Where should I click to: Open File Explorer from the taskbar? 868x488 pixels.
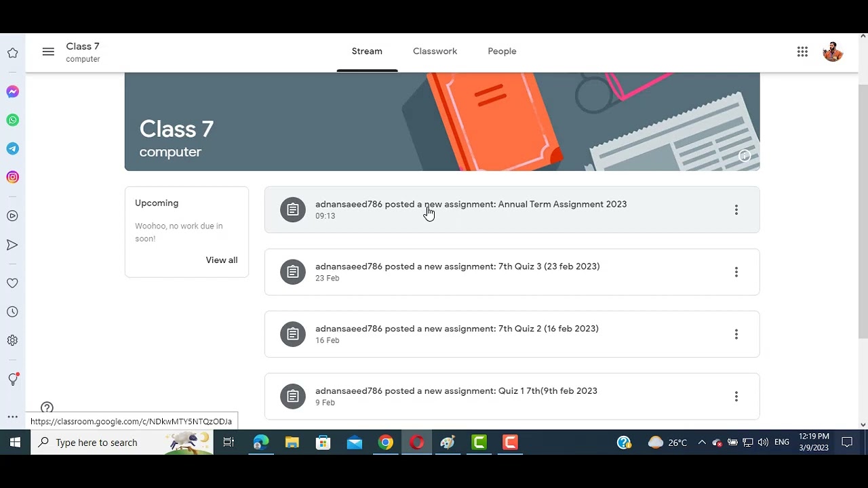pos(292,443)
